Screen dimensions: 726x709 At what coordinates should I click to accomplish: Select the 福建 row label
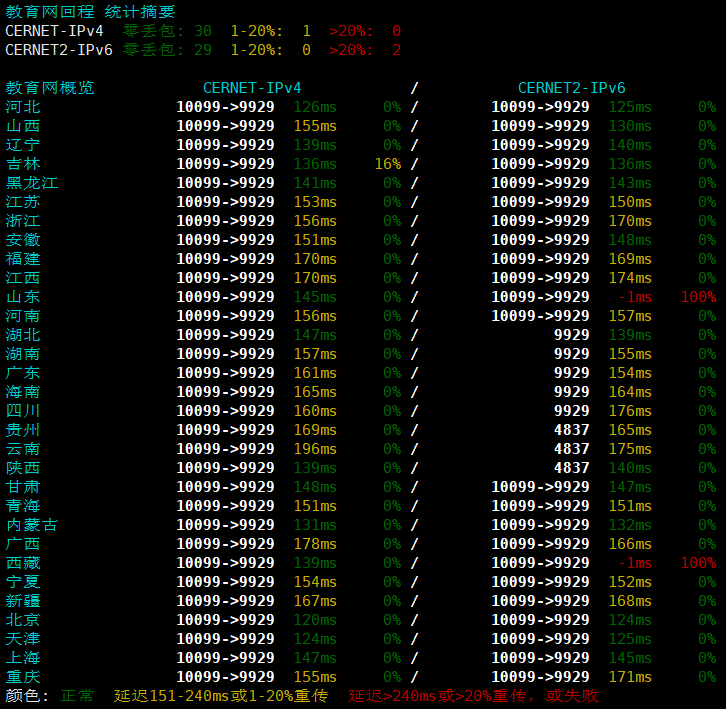pos(23,259)
